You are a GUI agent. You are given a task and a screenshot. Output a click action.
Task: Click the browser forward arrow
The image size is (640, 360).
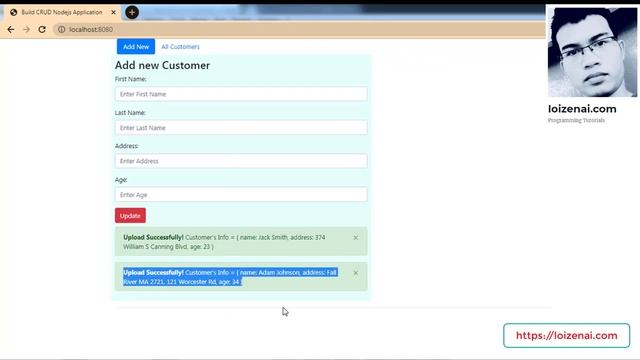[x=27, y=29]
